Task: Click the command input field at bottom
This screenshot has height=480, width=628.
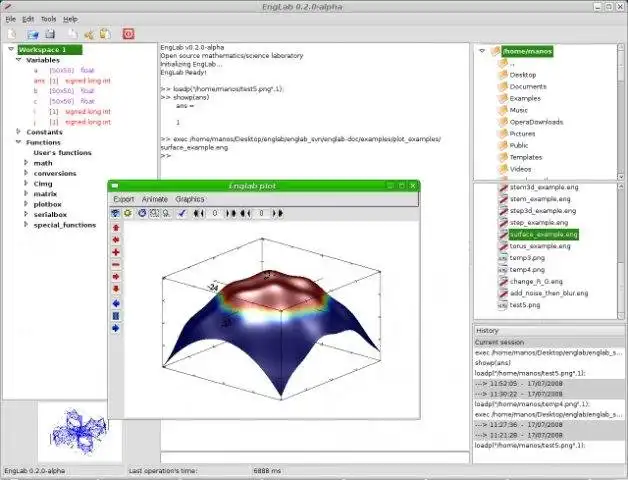Action: (315, 458)
